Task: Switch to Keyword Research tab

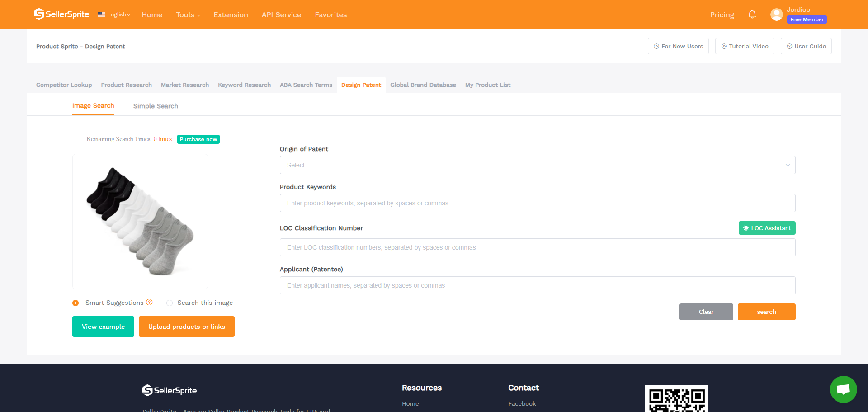Action: pos(245,85)
